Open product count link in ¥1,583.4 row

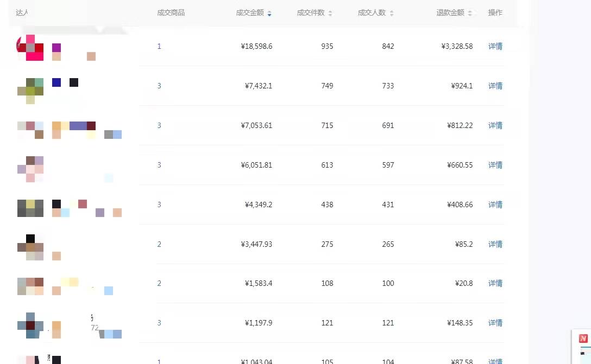click(x=159, y=283)
